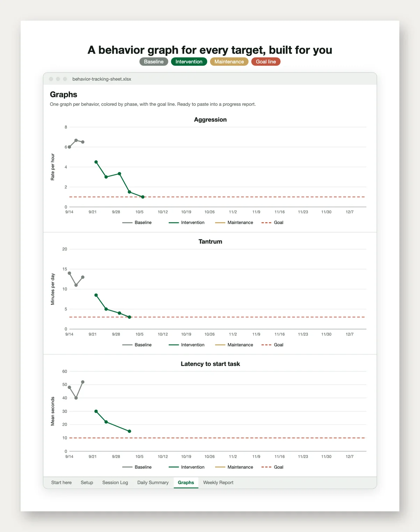The height and width of the screenshot is (532, 420).
Task: Open the Start here tab
Action: 61,483
